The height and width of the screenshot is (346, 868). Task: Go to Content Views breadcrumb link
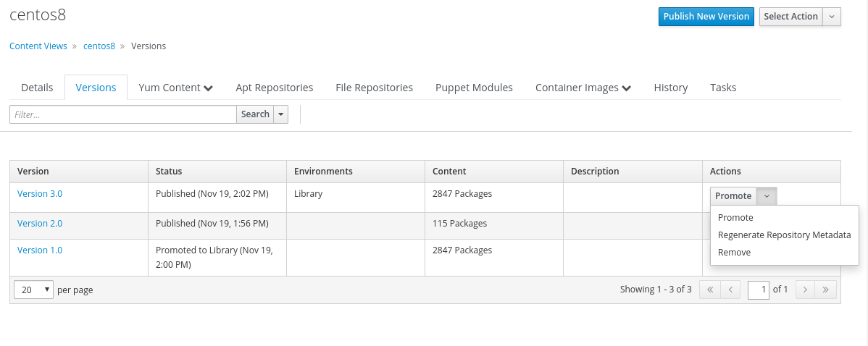pos(38,46)
